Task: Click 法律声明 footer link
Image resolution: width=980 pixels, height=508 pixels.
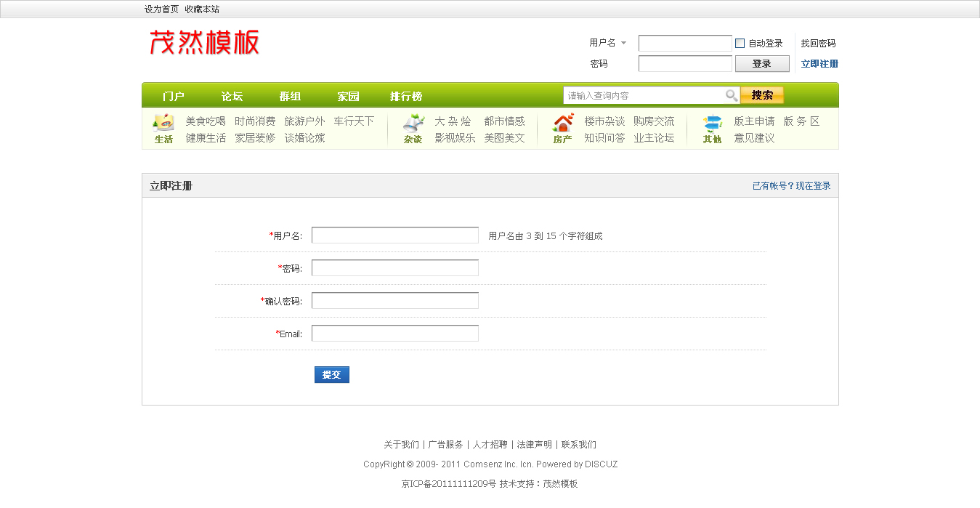Action: (x=535, y=445)
